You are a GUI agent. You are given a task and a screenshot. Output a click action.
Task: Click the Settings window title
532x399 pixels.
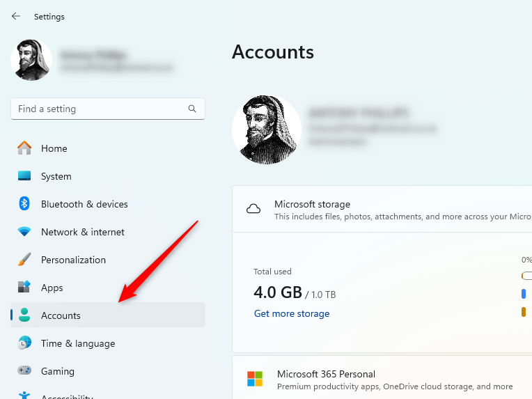49,17
